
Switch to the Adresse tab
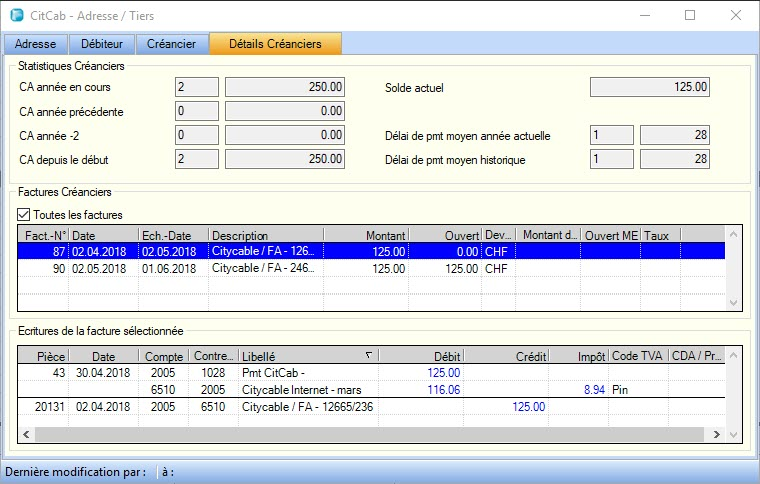(36, 44)
